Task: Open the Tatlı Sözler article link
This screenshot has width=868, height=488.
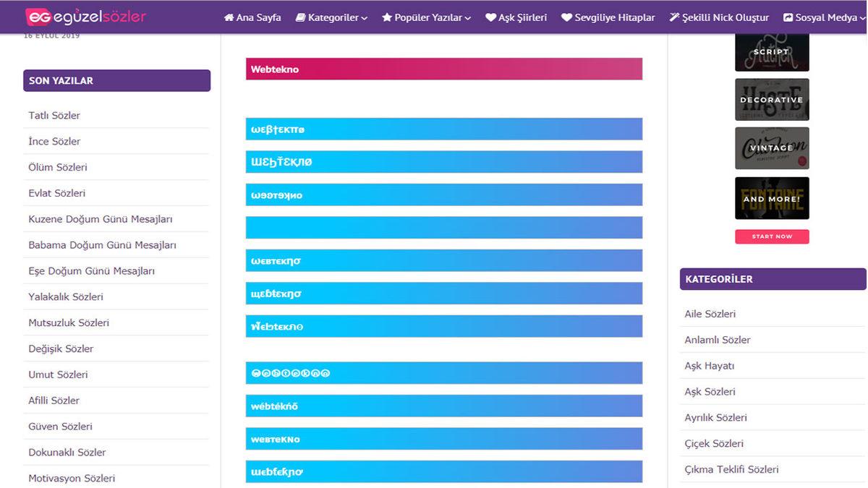Action: [x=54, y=115]
